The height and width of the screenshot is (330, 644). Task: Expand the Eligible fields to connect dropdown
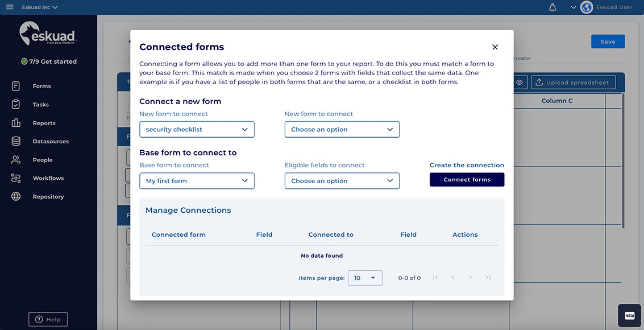[x=342, y=180]
